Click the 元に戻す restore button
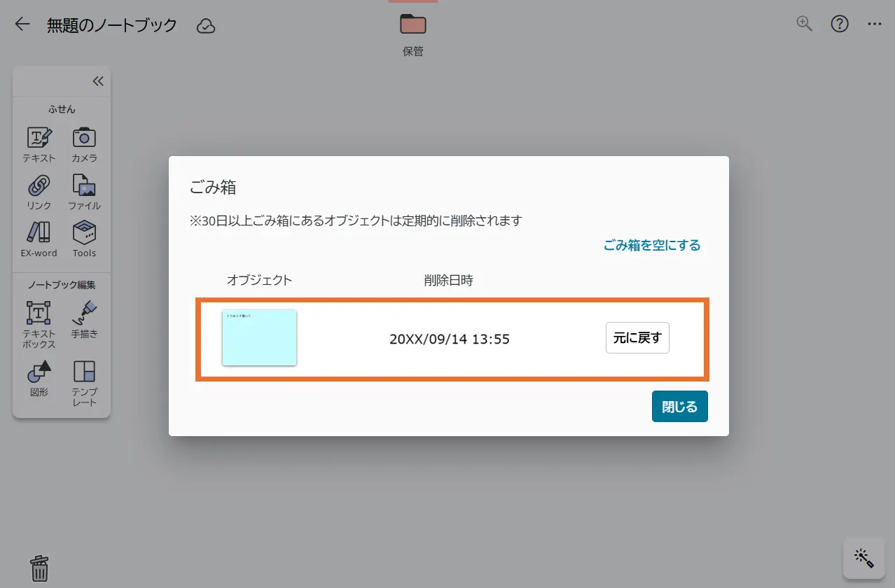 (637, 337)
